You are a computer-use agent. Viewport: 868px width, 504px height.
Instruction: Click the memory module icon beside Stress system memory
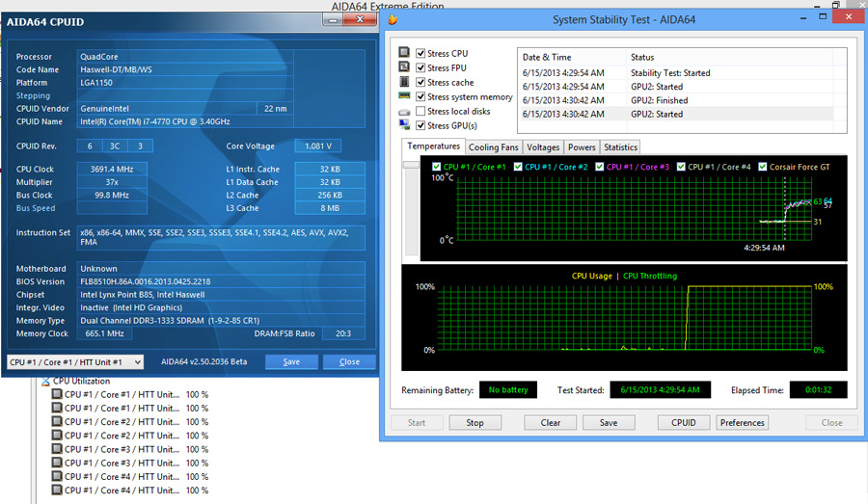click(404, 95)
